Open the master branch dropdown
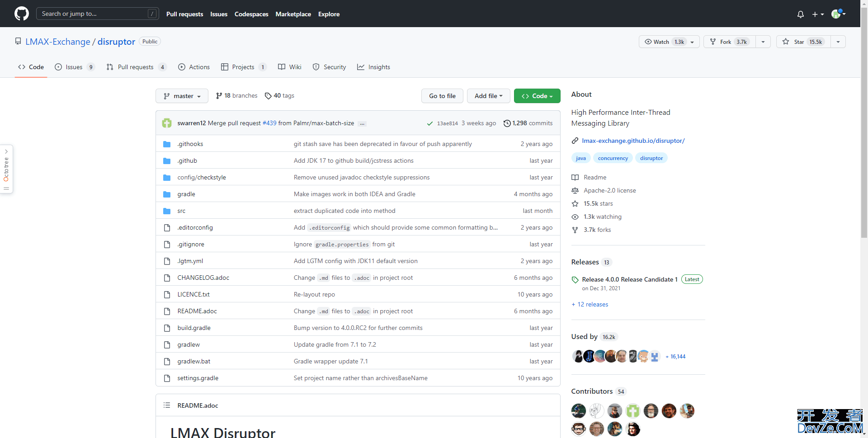Viewport: 868px width, 438px height. [x=182, y=96]
